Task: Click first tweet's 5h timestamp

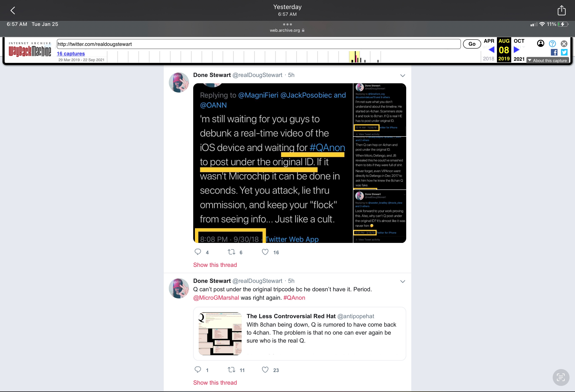Action: [291, 75]
